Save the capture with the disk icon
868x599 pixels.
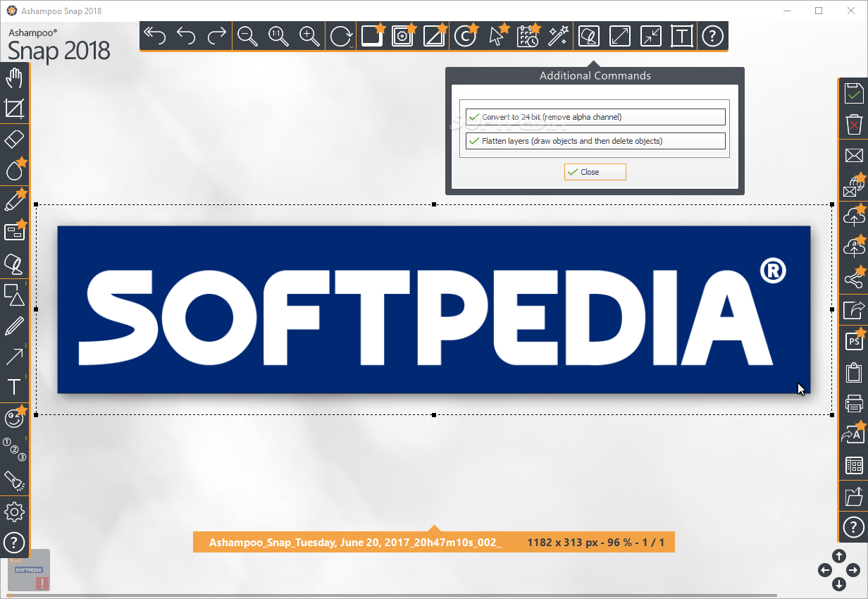coord(854,94)
